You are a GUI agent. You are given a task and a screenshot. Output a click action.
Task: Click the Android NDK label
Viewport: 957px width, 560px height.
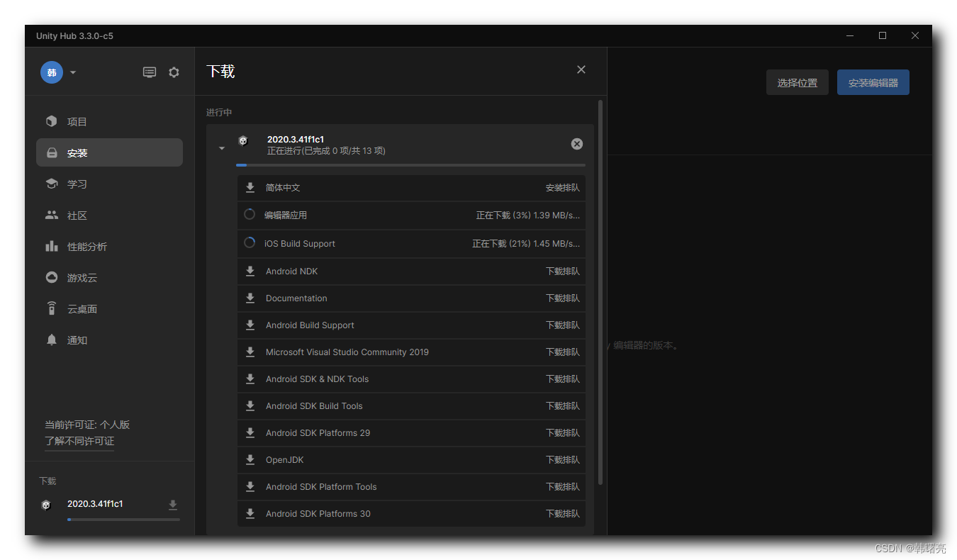point(292,271)
